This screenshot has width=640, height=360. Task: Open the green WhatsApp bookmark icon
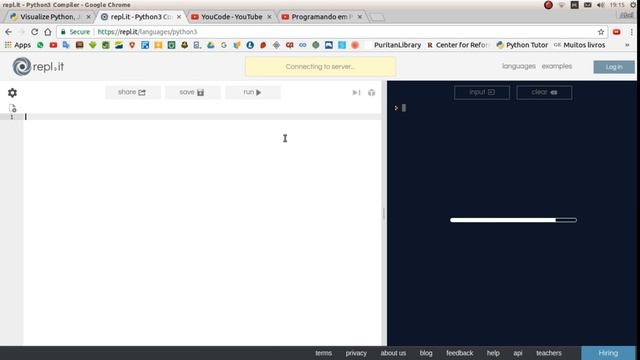[40, 45]
